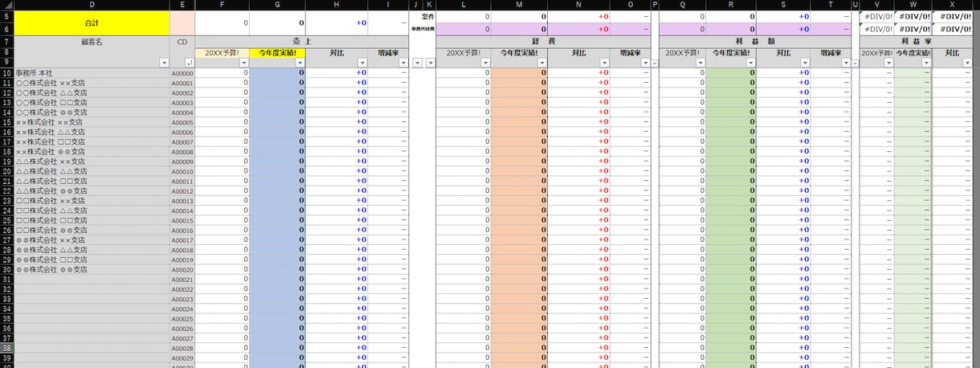
Task: Open the CD column sort filter dropdown
Action: [190, 63]
